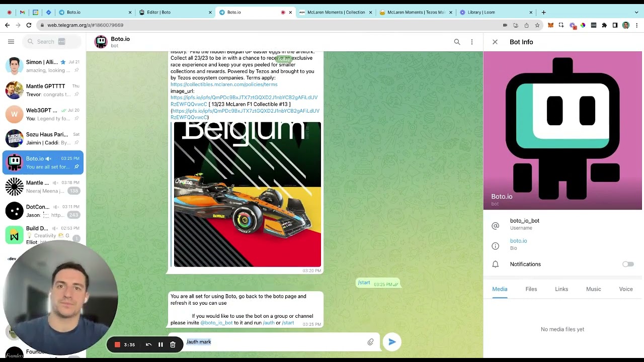644x362 pixels.
Task: Switch to the McLaren Moments | Collection tab
Action: point(335,12)
